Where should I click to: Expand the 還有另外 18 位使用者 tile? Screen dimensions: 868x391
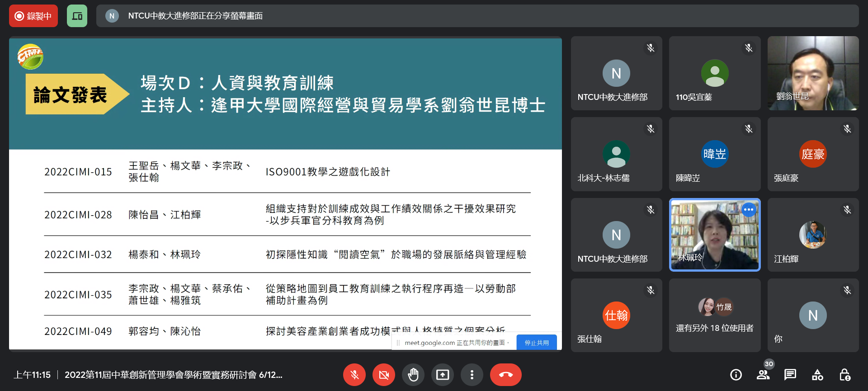click(x=714, y=316)
